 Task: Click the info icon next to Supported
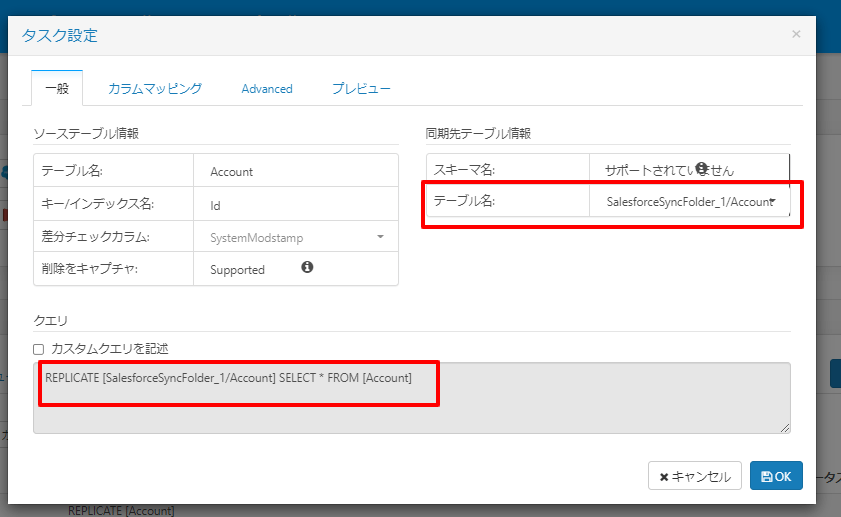[307, 267]
